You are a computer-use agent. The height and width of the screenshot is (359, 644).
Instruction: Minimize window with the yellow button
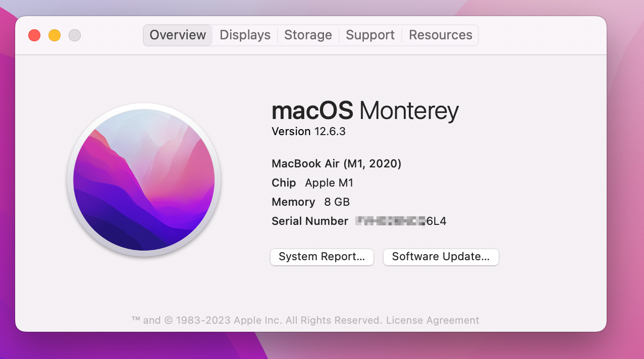click(x=55, y=35)
